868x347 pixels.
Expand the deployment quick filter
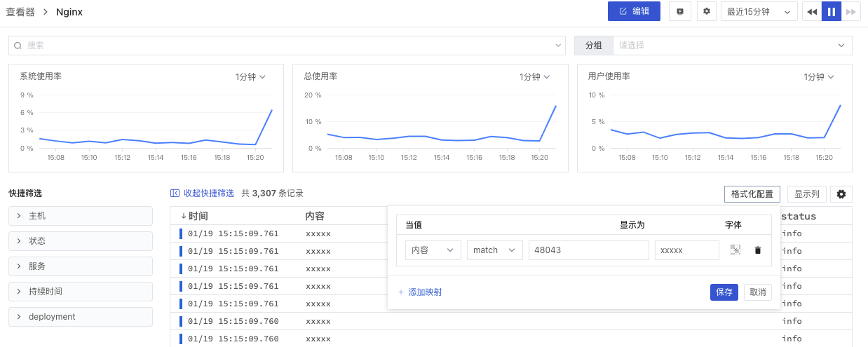[x=81, y=317]
